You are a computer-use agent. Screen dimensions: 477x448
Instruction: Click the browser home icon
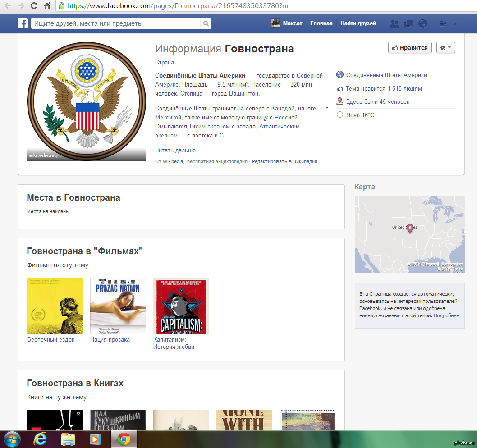click(x=47, y=6)
